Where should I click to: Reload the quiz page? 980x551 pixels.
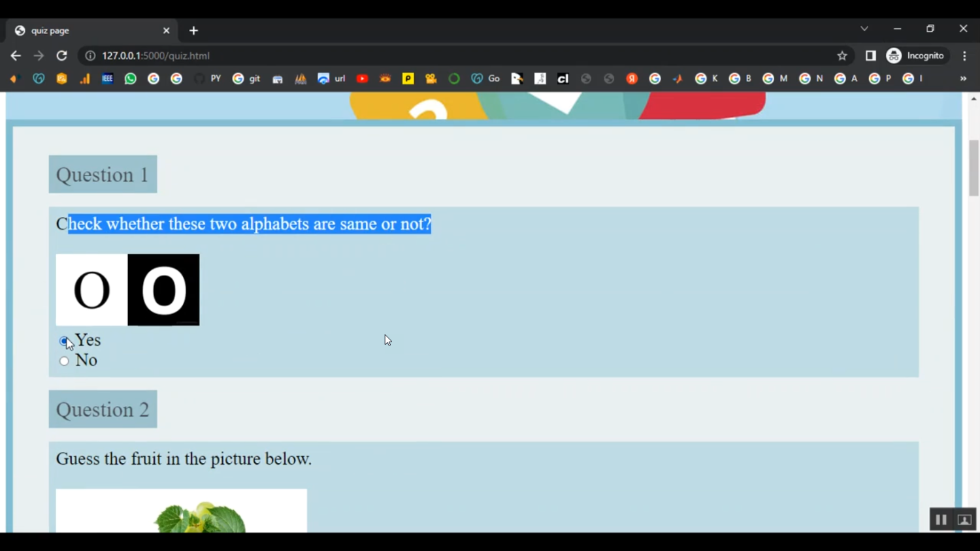[x=62, y=56]
